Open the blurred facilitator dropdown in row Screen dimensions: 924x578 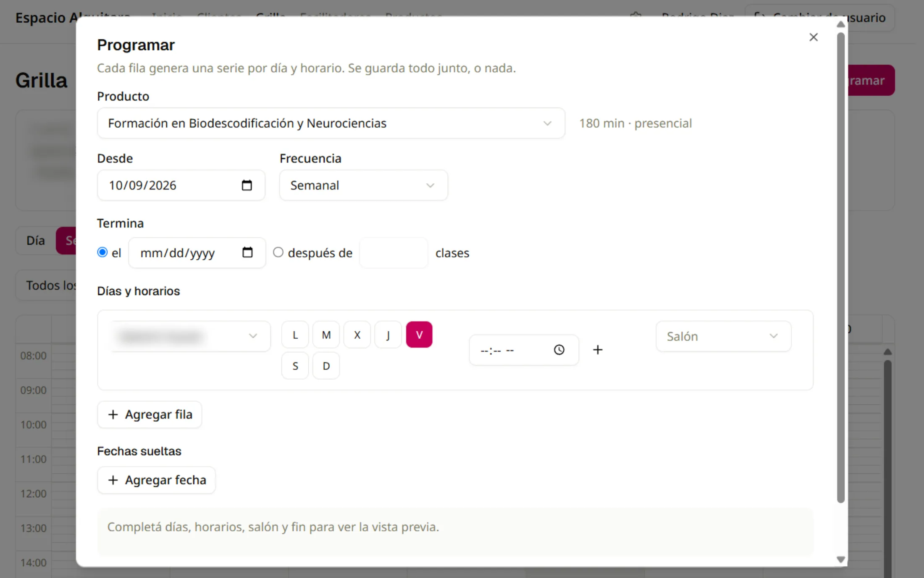[189, 336]
